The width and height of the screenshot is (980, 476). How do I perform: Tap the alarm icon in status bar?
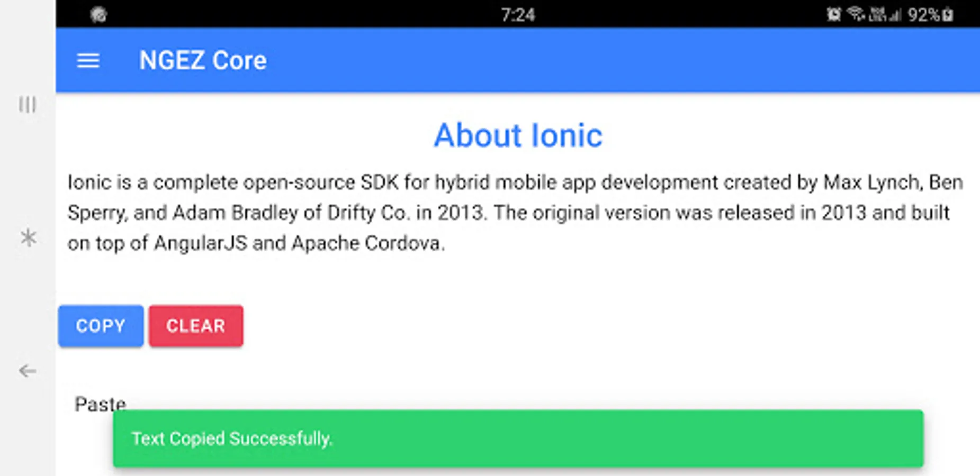pyautogui.click(x=834, y=14)
